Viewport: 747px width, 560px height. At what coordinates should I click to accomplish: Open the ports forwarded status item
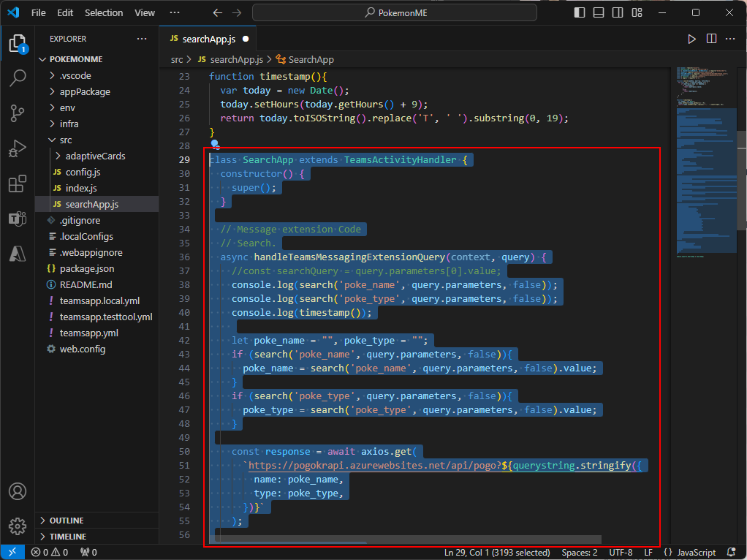pos(88,553)
